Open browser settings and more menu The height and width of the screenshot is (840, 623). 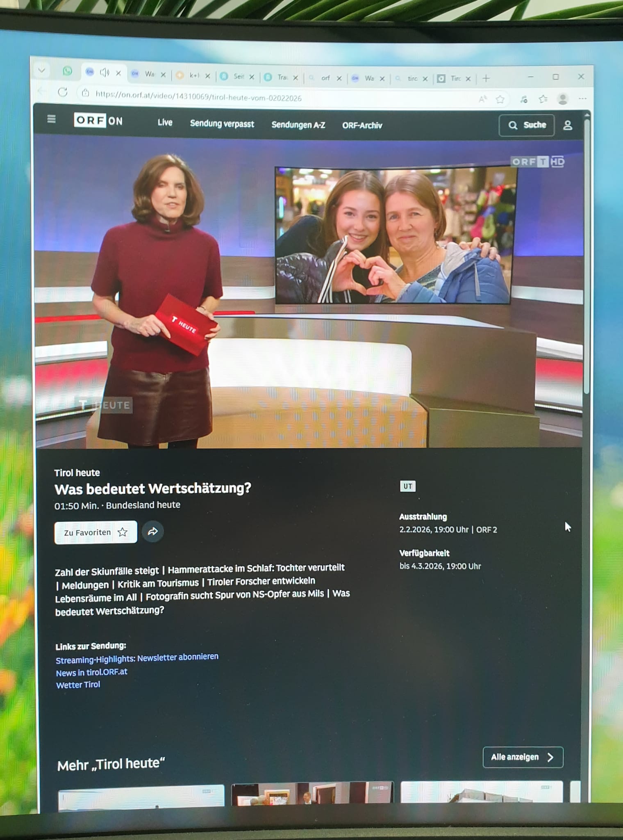(x=582, y=98)
